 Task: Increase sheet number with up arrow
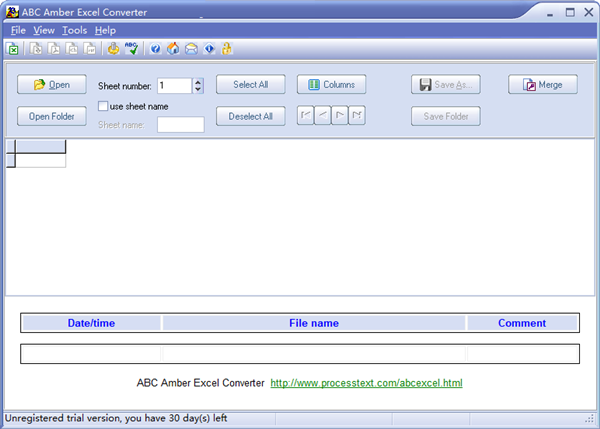coord(198,82)
